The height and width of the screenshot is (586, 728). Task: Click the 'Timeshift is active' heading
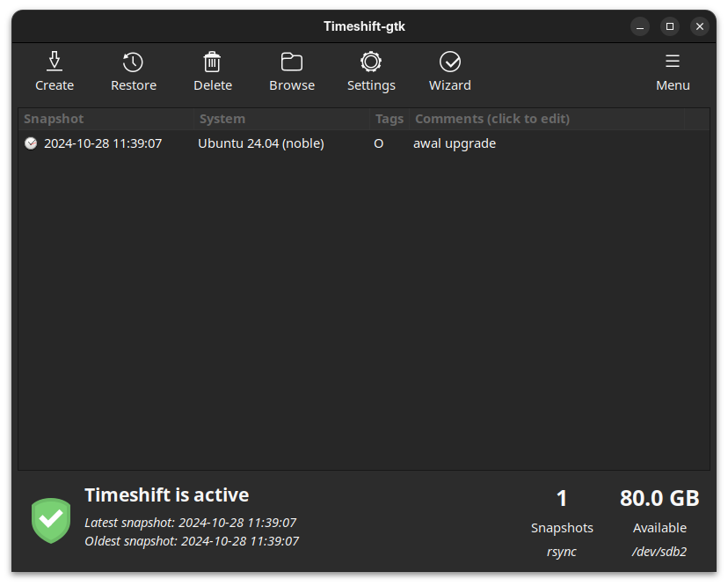pyautogui.click(x=167, y=494)
